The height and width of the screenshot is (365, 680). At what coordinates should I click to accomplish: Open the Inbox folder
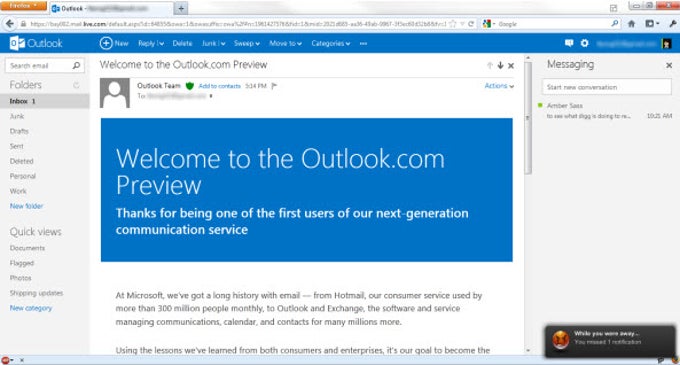tap(45, 101)
